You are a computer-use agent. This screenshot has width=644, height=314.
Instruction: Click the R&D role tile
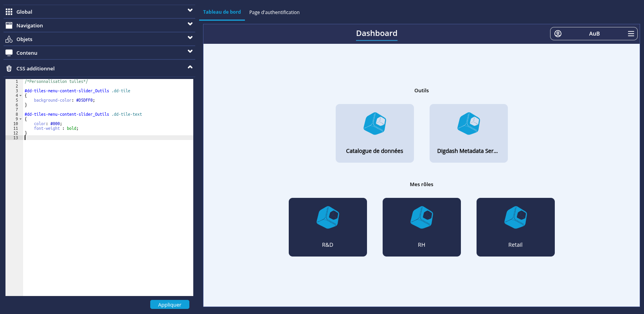(x=327, y=227)
